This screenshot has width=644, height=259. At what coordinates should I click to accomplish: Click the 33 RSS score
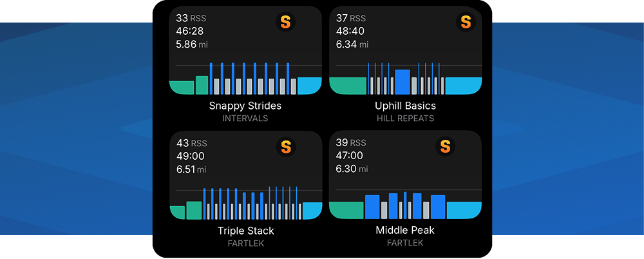[x=191, y=18]
